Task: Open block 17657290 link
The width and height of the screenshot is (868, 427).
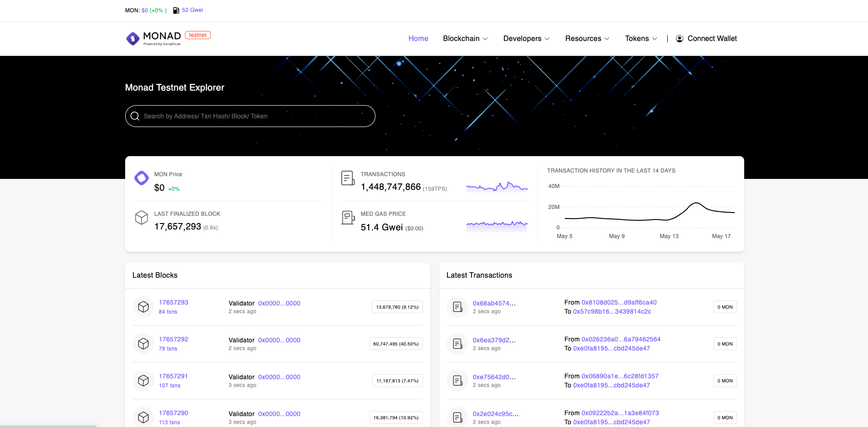Action: click(x=173, y=413)
